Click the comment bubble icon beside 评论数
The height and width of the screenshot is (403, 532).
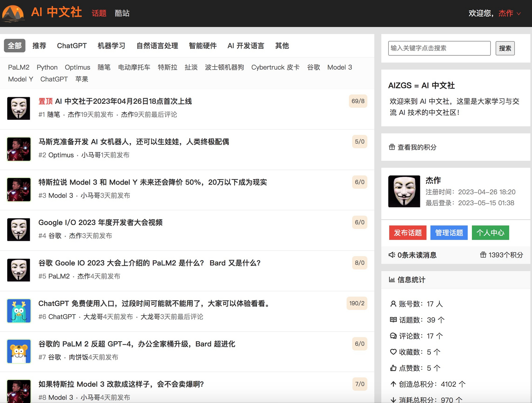(393, 336)
